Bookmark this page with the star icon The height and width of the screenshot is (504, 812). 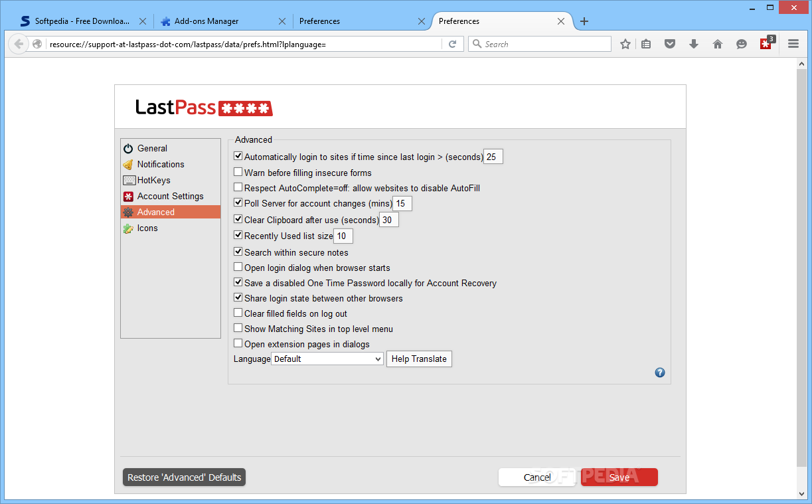(625, 44)
